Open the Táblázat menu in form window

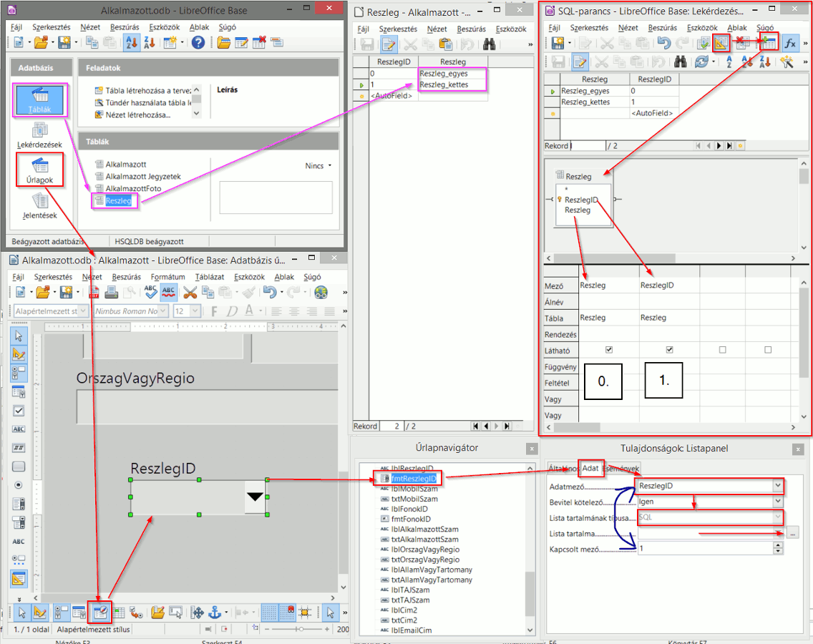(210, 277)
